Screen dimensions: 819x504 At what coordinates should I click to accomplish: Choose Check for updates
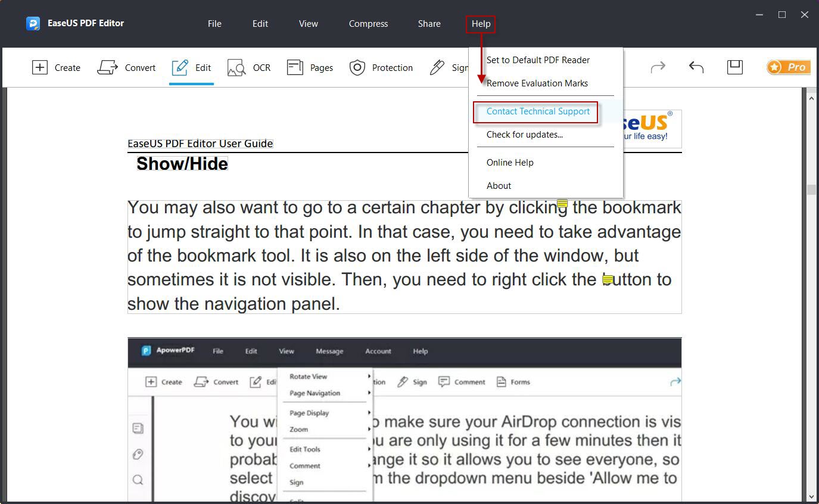point(524,134)
